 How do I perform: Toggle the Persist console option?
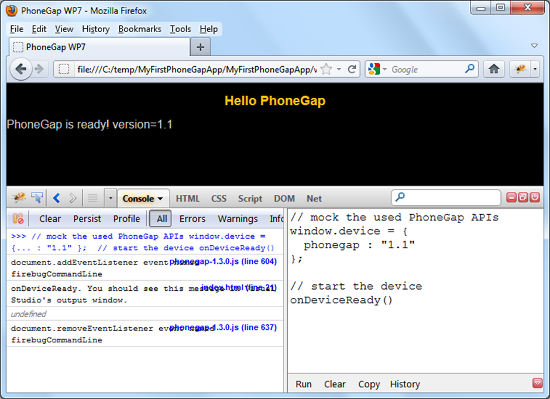(x=87, y=218)
